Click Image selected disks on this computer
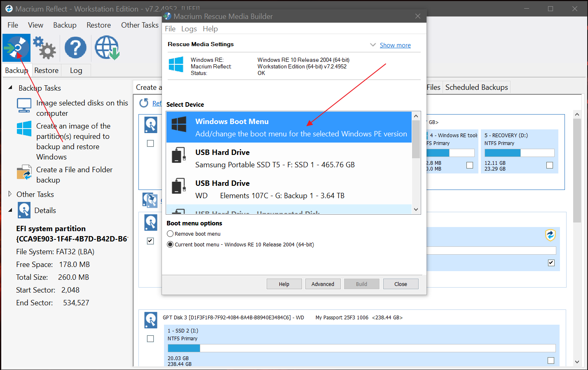 [x=82, y=108]
